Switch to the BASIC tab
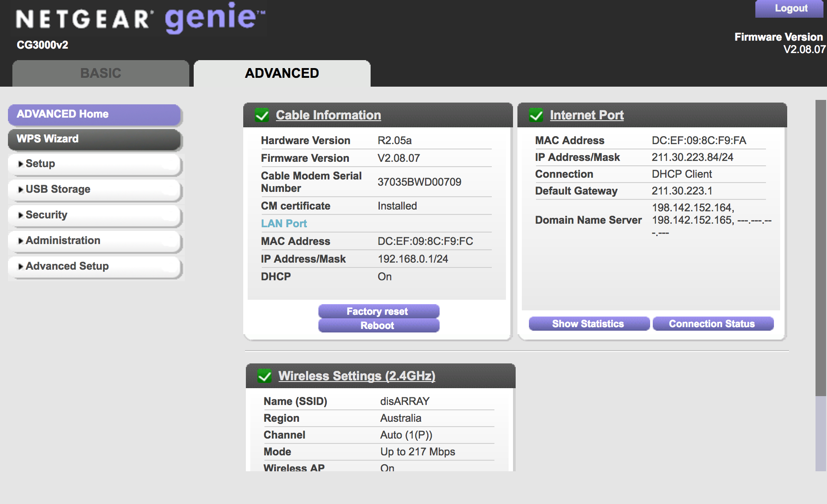827x504 pixels. click(101, 73)
